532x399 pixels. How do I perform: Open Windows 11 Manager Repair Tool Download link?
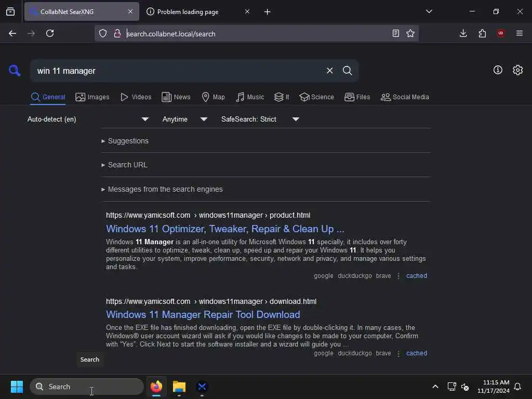pyautogui.click(x=203, y=314)
